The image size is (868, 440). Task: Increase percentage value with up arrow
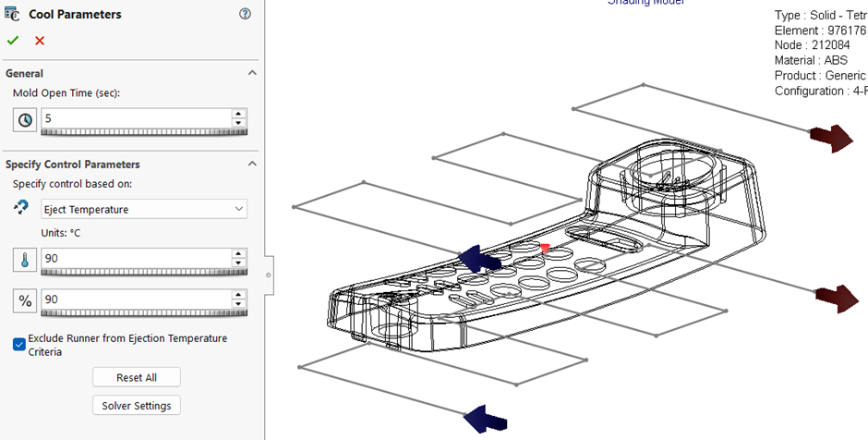coord(238,295)
